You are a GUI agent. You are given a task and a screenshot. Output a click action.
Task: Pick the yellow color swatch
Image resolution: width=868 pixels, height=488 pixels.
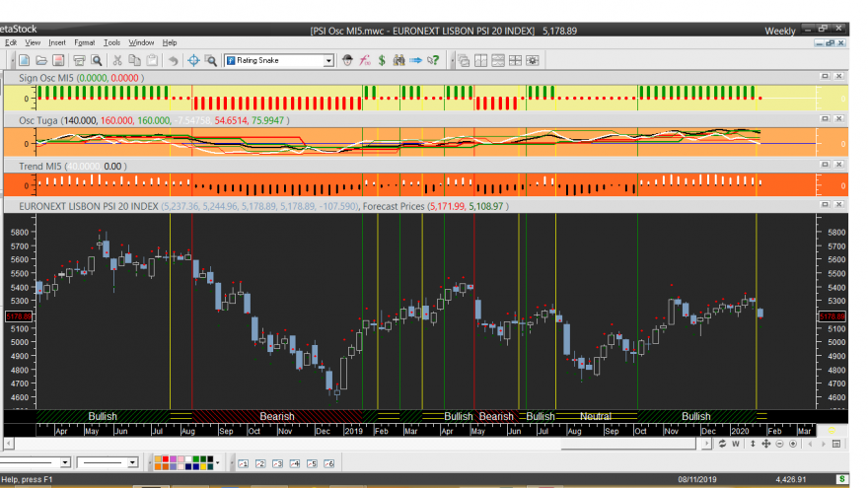point(203,467)
